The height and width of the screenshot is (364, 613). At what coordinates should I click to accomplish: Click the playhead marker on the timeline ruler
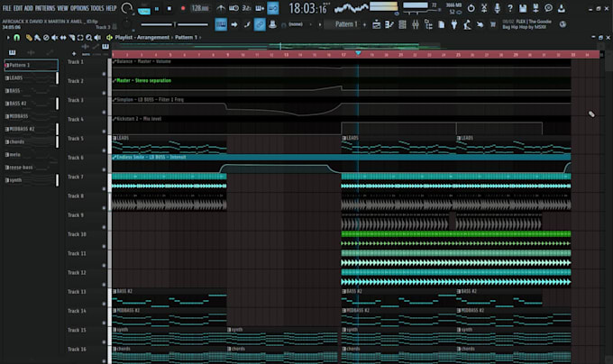(358, 53)
